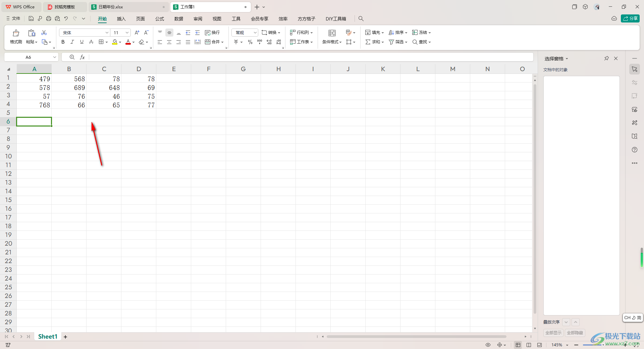Click the 排序 sort button

398,33
